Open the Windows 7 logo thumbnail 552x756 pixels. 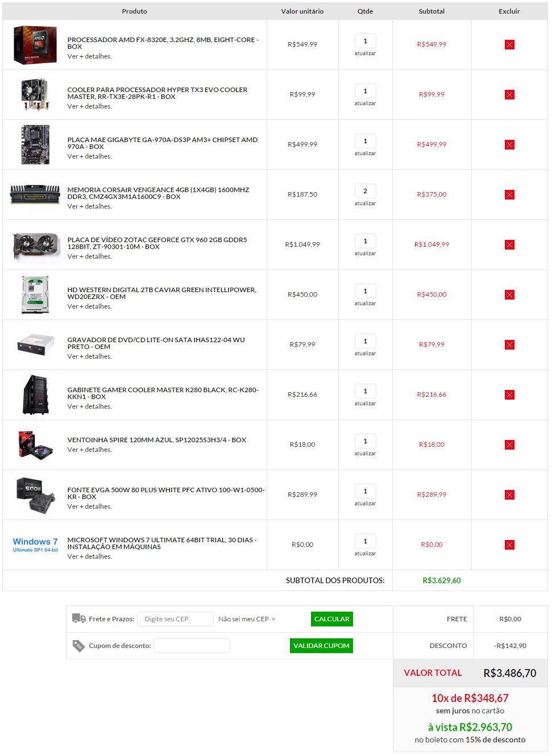[35, 545]
